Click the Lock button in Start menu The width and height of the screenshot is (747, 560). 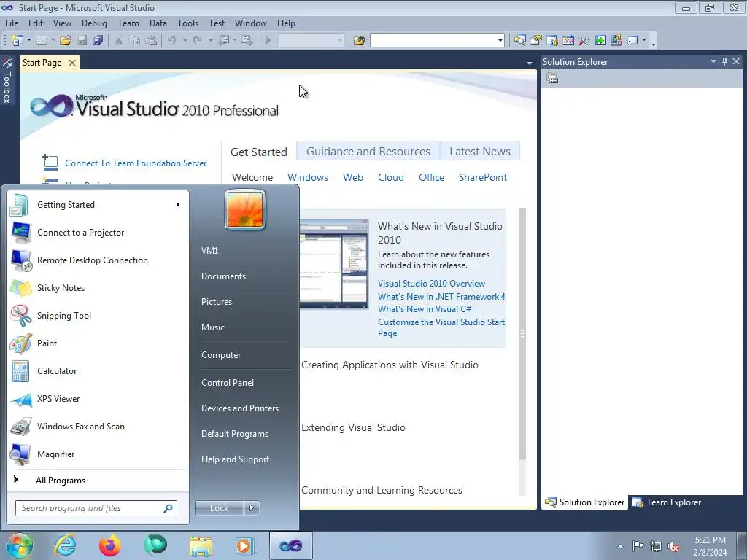219,508
